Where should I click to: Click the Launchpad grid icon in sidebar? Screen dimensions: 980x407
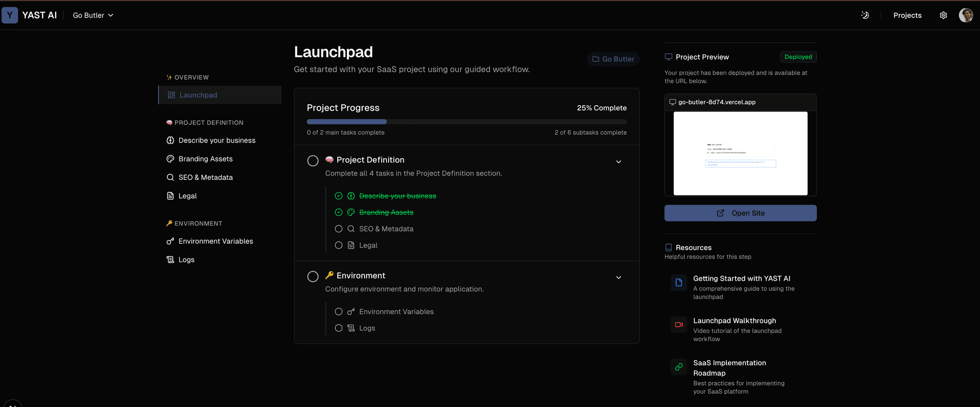click(171, 95)
